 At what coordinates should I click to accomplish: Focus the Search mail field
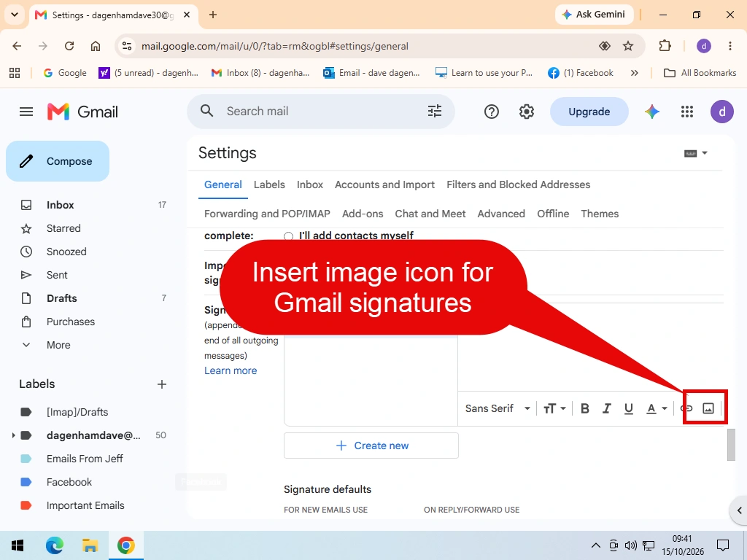[321, 112]
